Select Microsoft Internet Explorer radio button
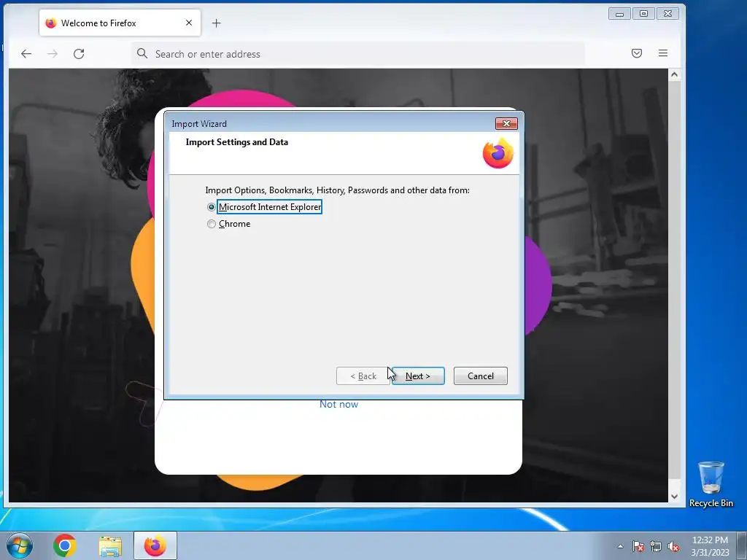 pyautogui.click(x=211, y=207)
